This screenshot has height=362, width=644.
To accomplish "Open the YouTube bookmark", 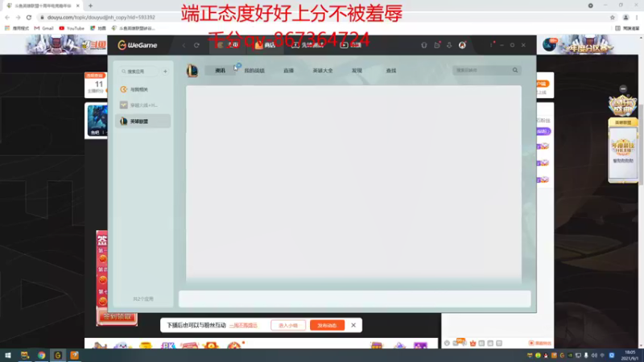I will 72,28.
